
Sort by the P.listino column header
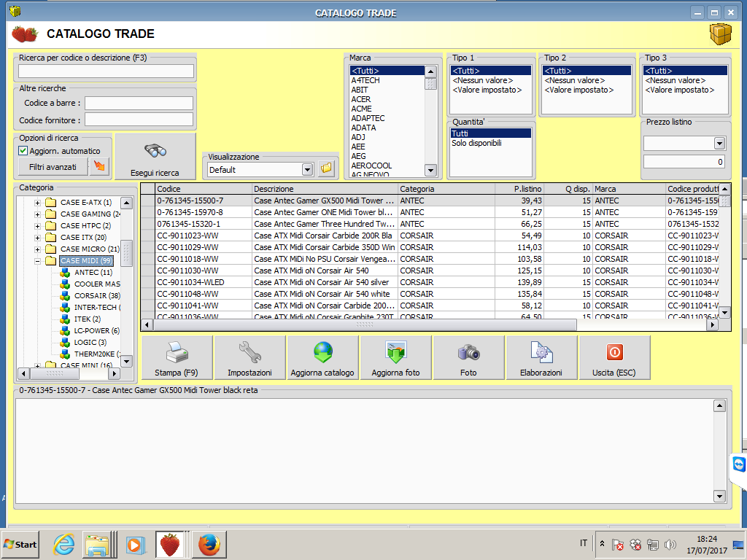[518, 189]
